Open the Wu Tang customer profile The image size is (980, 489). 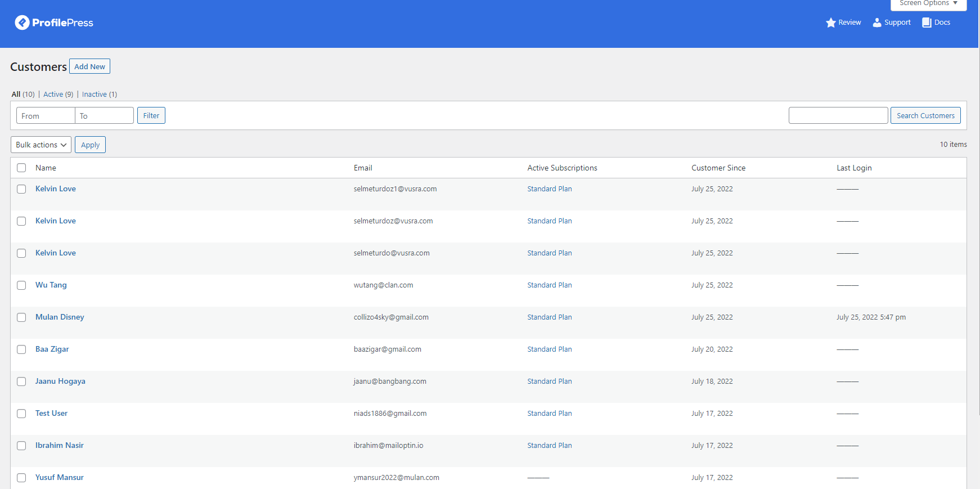click(51, 285)
